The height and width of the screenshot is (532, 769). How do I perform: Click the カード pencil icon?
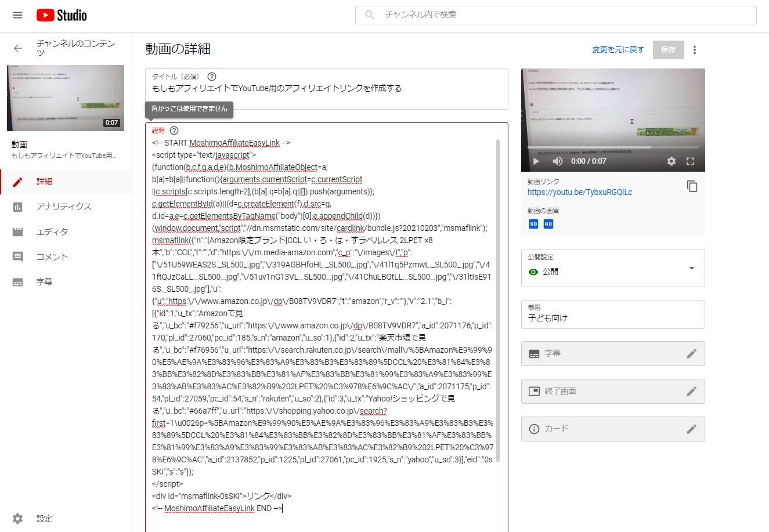[x=691, y=429]
